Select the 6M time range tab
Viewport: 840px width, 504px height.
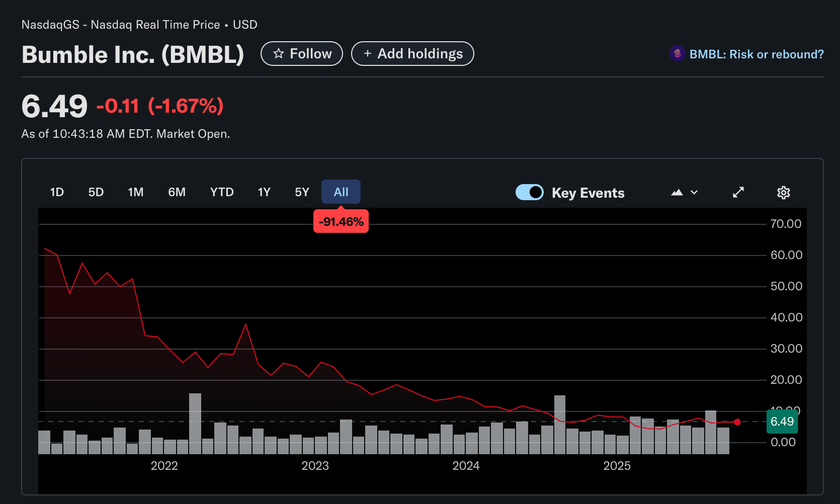tap(177, 192)
